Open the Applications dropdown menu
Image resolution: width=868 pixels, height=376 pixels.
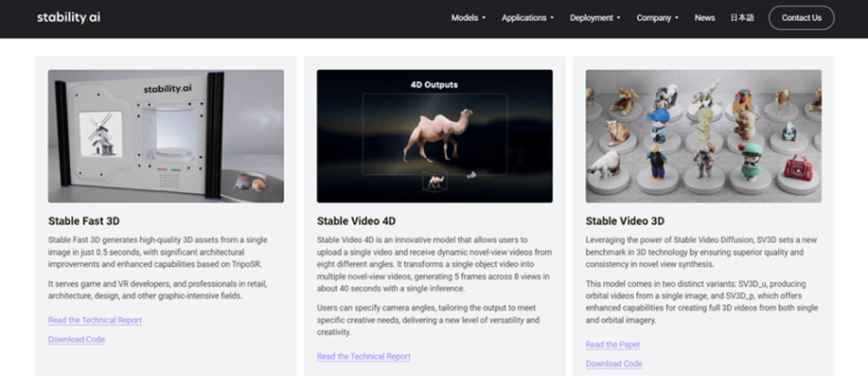coord(528,17)
